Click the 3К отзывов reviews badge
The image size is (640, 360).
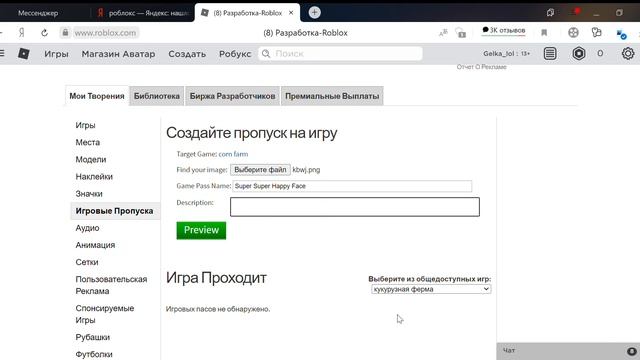[x=504, y=31]
